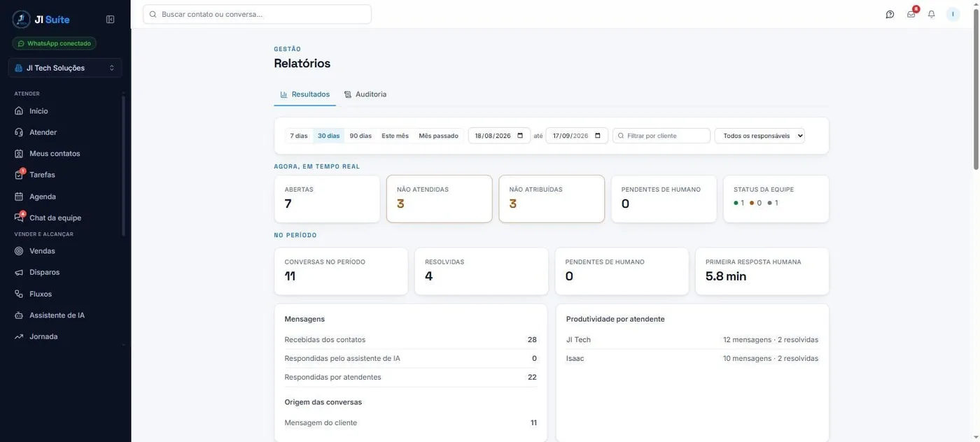Open the JI Tech Soluções workspace selector
Viewport: 980px width, 442px height.
pos(65,68)
